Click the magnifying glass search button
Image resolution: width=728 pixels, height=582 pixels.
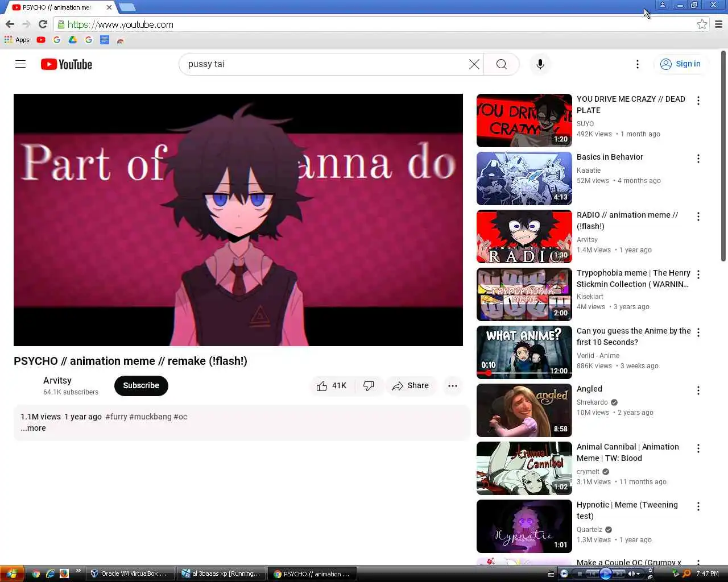pos(501,64)
